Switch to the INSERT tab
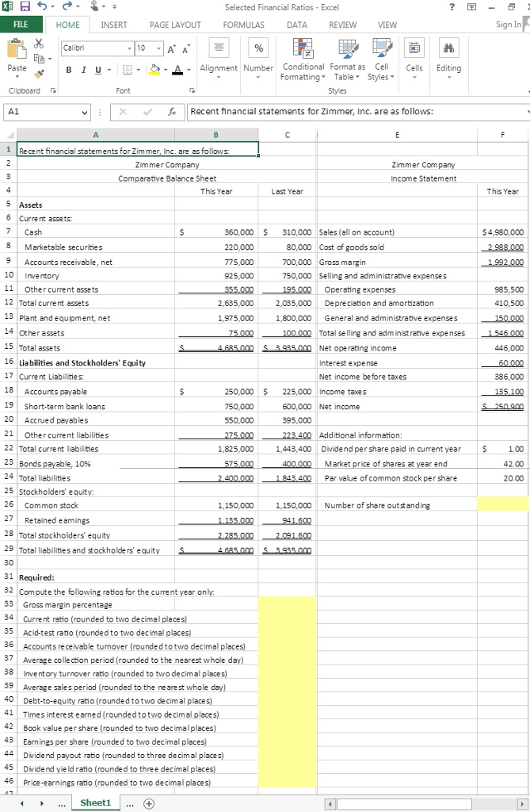Screen dimensions: 530x812 point(114,25)
